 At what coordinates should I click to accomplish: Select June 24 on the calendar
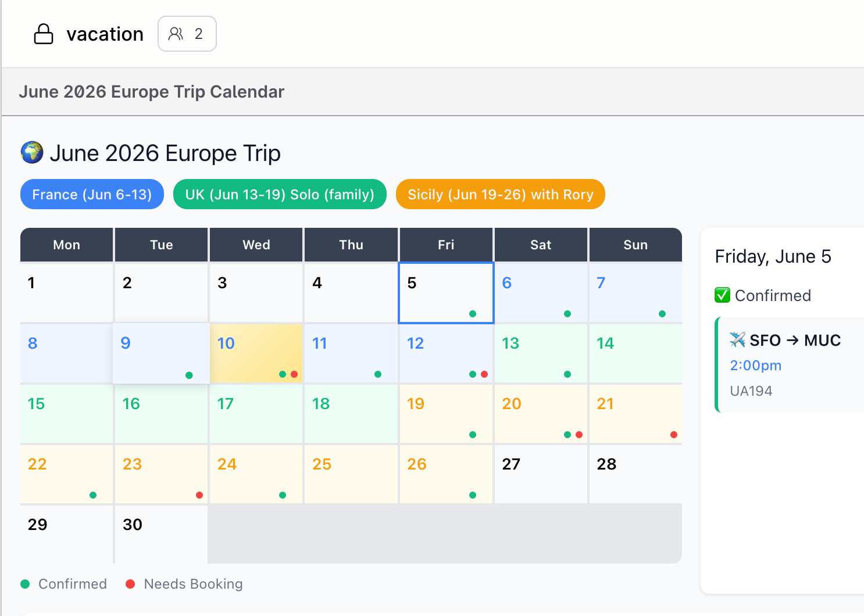click(x=256, y=474)
